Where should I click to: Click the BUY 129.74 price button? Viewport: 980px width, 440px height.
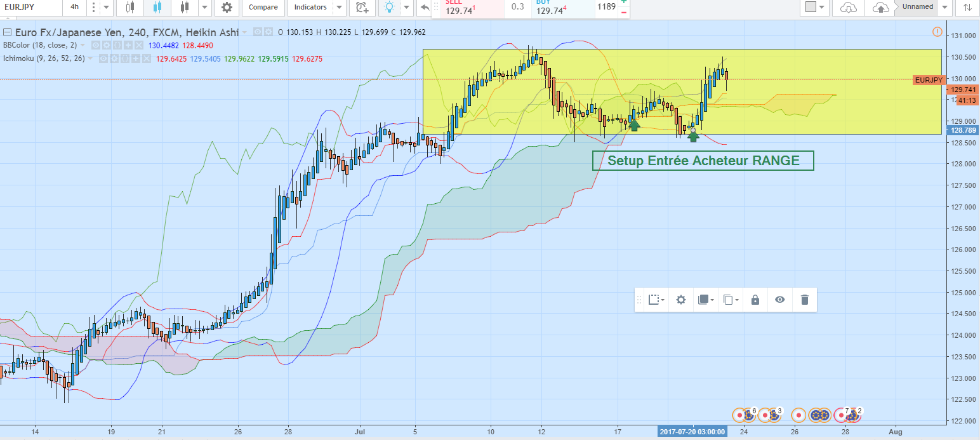tap(564, 8)
